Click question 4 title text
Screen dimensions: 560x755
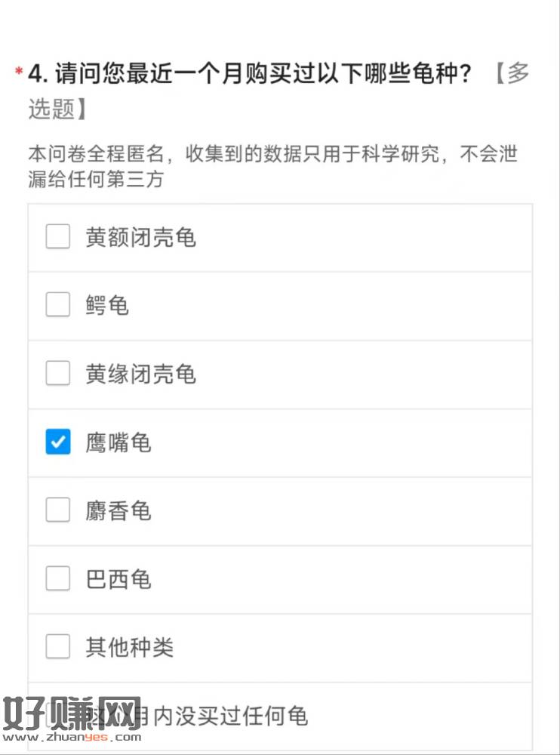[249, 75]
